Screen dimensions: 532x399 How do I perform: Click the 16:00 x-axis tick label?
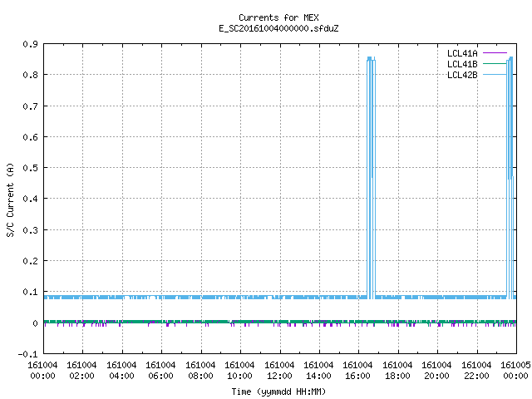tap(357, 371)
